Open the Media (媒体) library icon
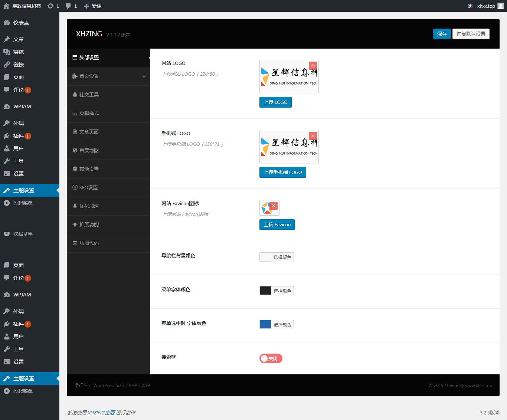 [x=7, y=52]
